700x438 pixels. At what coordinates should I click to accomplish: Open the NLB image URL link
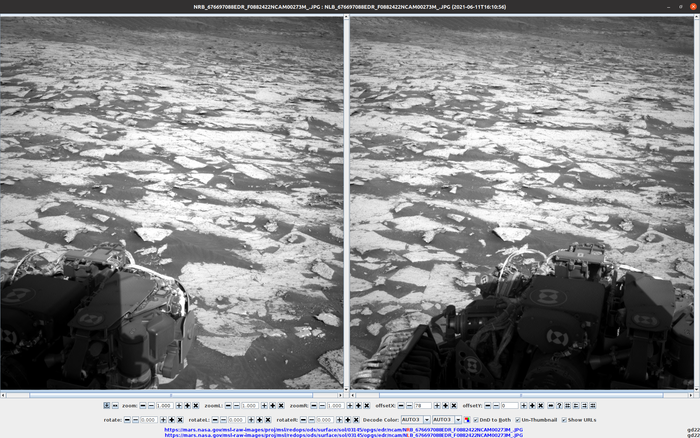(x=344, y=435)
